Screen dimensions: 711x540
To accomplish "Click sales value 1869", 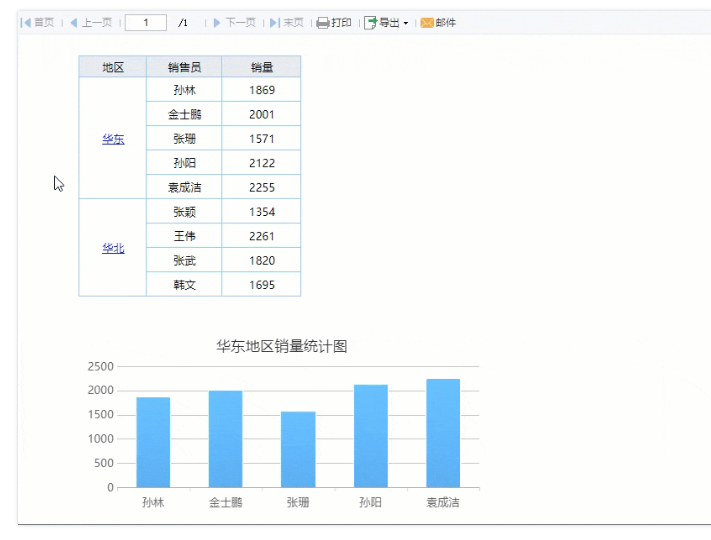I will tap(262, 90).
